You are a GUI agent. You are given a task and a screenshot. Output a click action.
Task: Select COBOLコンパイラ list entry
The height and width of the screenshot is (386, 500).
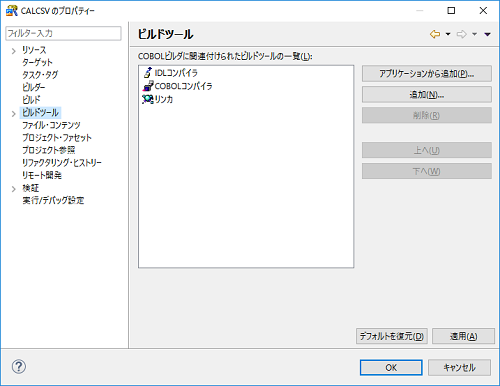point(183,86)
